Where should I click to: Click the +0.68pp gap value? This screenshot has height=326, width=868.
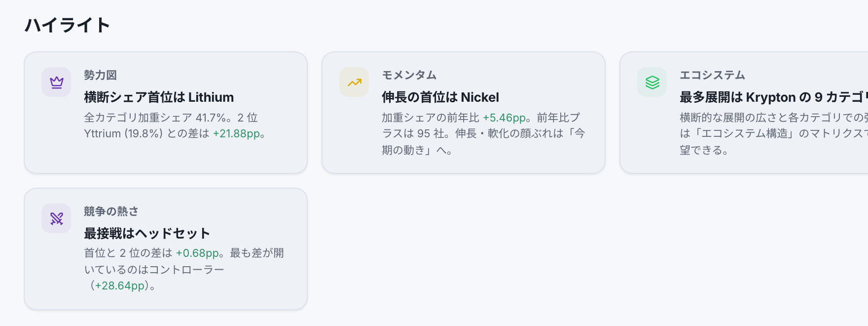[x=197, y=253]
